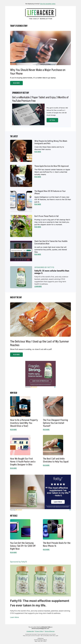Open the Personal Property Inventory camera thumbnail
Image resolution: width=81 pixels, height=644 pixels.
click(20, 406)
